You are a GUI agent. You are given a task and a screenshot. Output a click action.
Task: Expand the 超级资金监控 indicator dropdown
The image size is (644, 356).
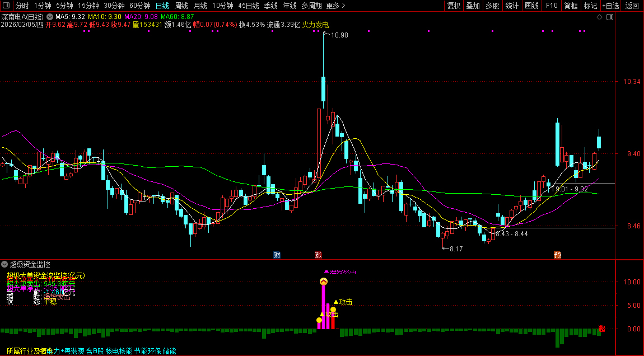pyautogui.click(x=4, y=264)
